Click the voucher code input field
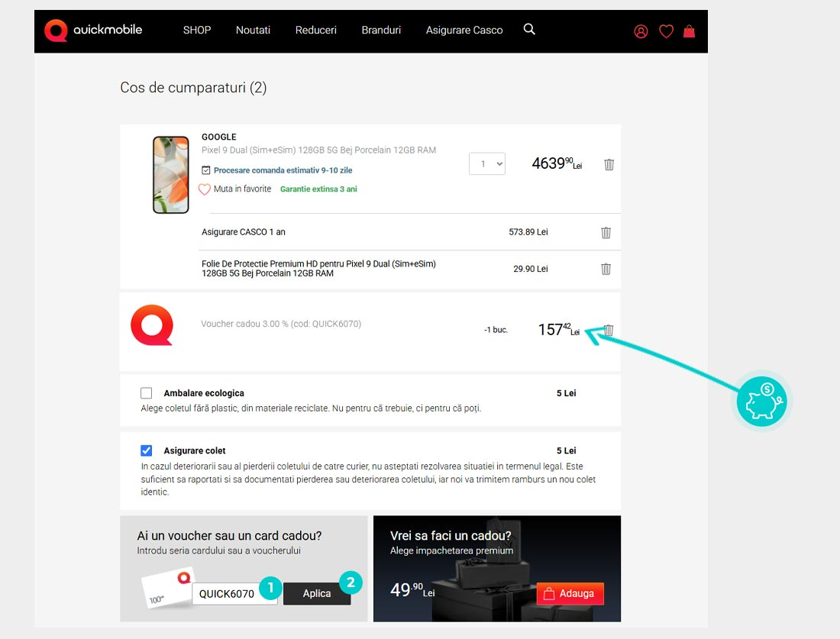Image resolution: width=840 pixels, height=639 pixels. click(234, 593)
